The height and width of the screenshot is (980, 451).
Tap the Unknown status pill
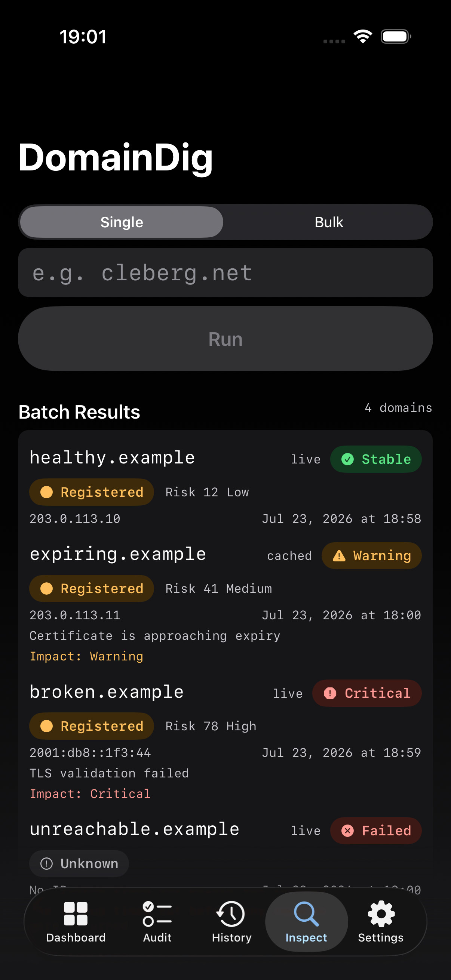[79, 864]
